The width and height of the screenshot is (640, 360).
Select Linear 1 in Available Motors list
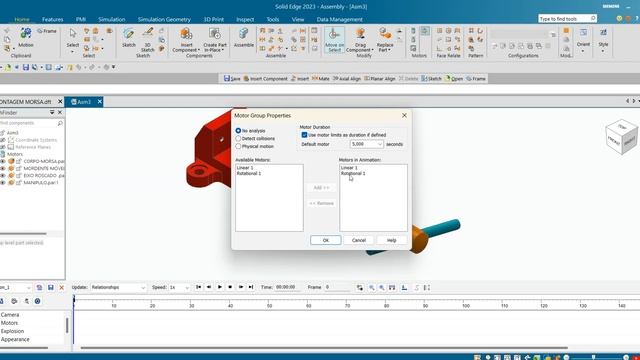click(x=245, y=168)
